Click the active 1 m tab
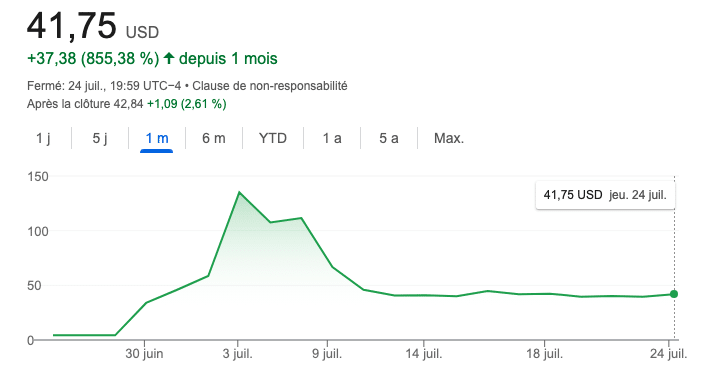The height and width of the screenshot is (377, 702). [x=157, y=138]
